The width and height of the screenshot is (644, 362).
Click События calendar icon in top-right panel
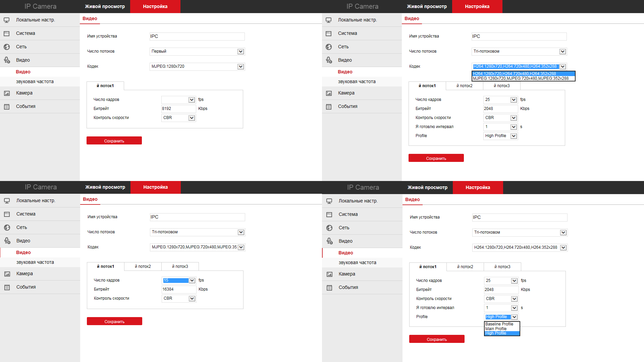click(x=329, y=107)
